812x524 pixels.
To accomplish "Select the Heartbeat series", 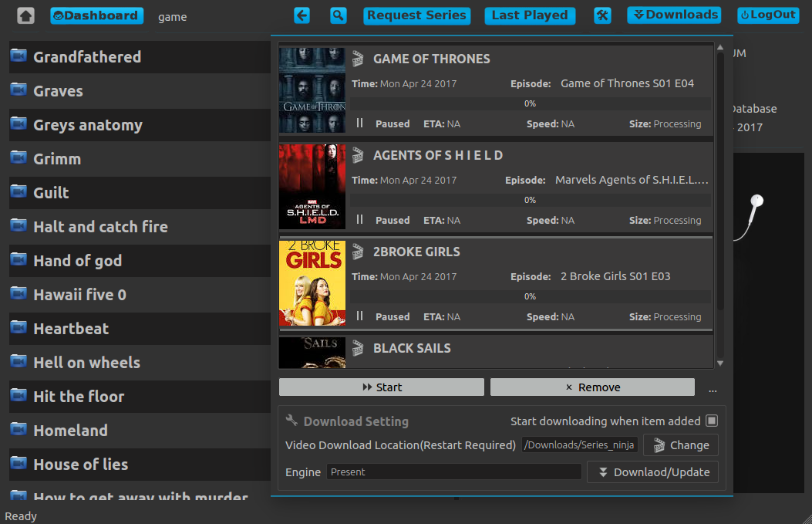I will (x=140, y=329).
